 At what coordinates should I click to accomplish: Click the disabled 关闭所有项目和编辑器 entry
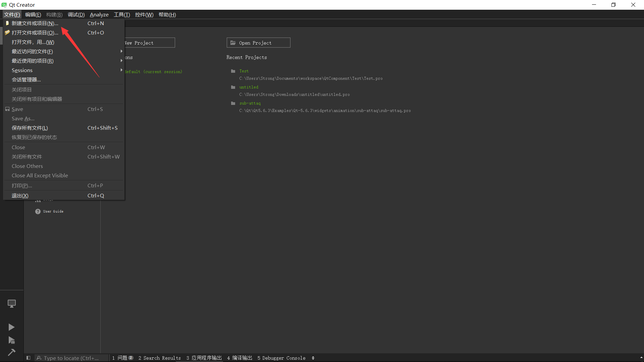pos(64,99)
